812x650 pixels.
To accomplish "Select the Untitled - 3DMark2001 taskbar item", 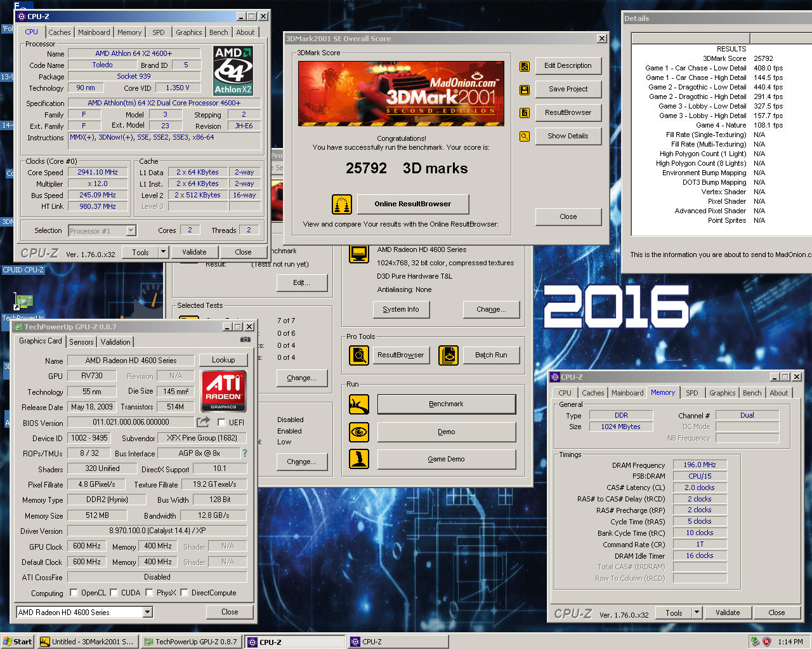I will (87, 642).
